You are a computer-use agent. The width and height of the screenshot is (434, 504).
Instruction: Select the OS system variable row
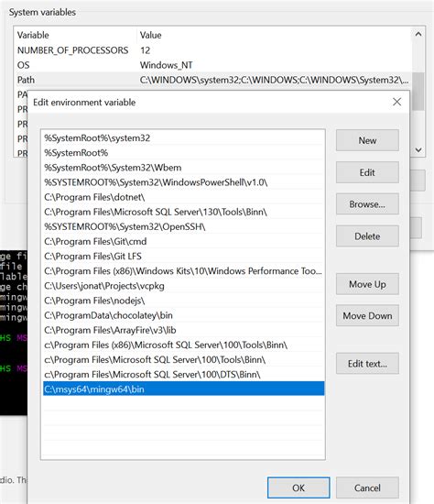click(213, 65)
